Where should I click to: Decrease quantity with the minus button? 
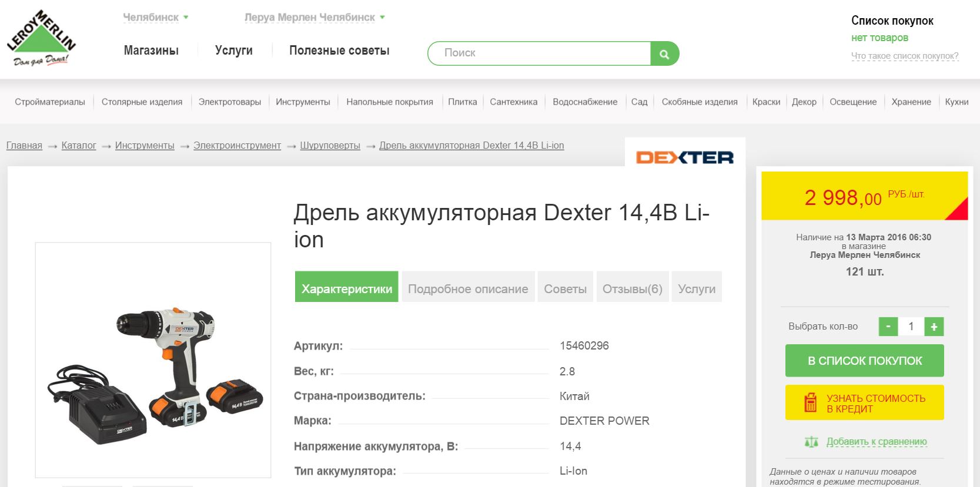pyautogui.click(x=888, y=327)
